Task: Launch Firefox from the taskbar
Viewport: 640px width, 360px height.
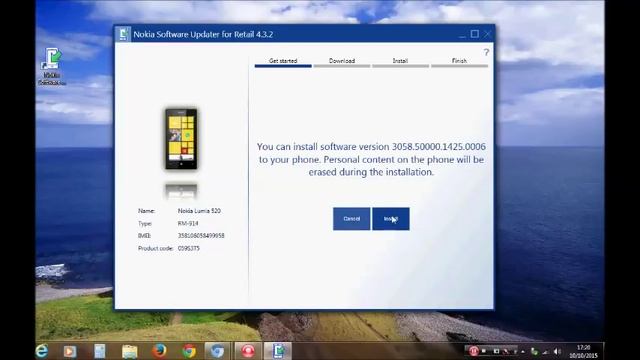Action: pos(159,351)
